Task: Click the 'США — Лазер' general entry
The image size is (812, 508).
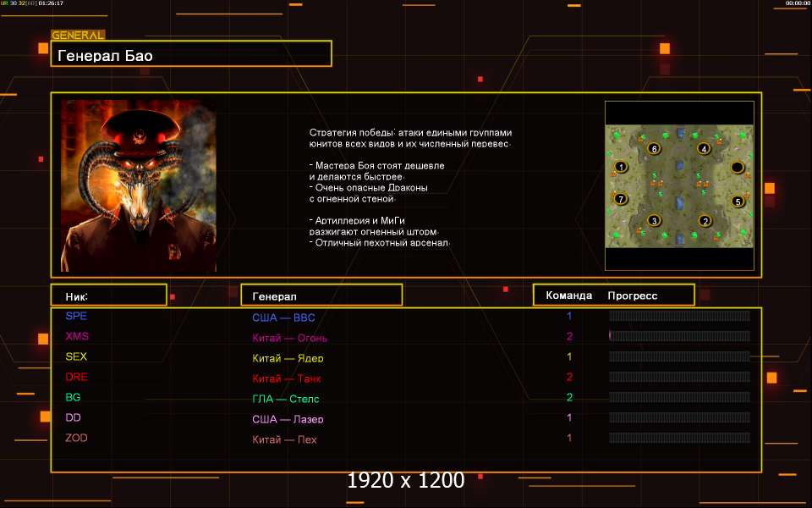Action: tap(288, 419)
